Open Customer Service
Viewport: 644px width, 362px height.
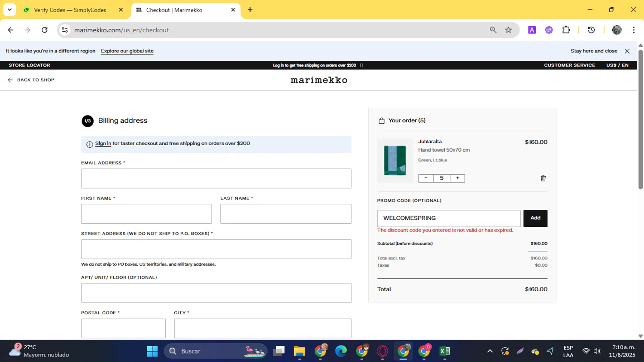(569, 65)
